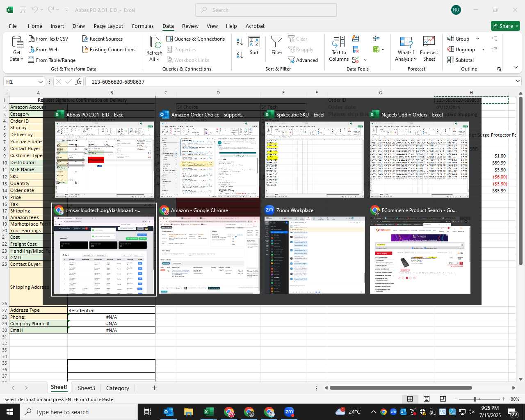Expand the Group dropdown arrow
Screen dimensions: 525x420
tap(477, 39)
